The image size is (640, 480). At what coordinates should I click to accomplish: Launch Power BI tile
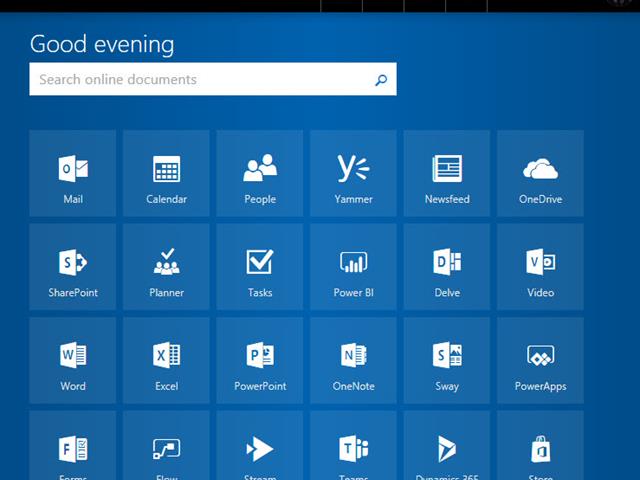click(353, 267)
